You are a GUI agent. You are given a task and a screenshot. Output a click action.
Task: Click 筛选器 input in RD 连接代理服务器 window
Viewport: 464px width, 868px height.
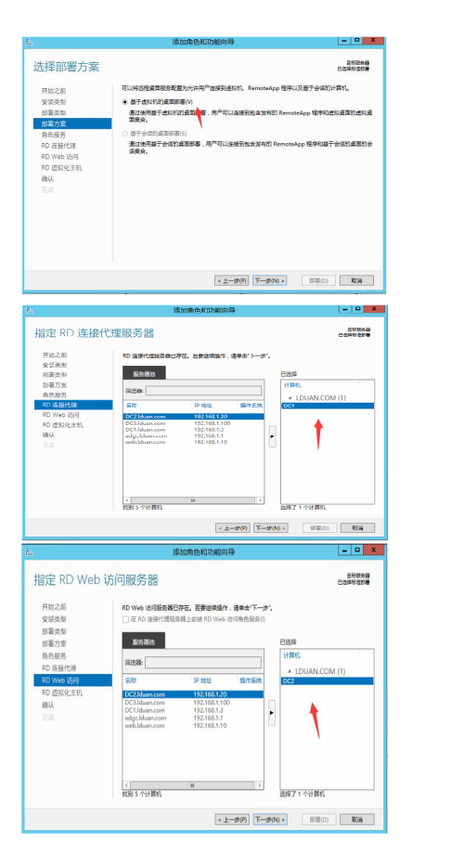point(203,390)
